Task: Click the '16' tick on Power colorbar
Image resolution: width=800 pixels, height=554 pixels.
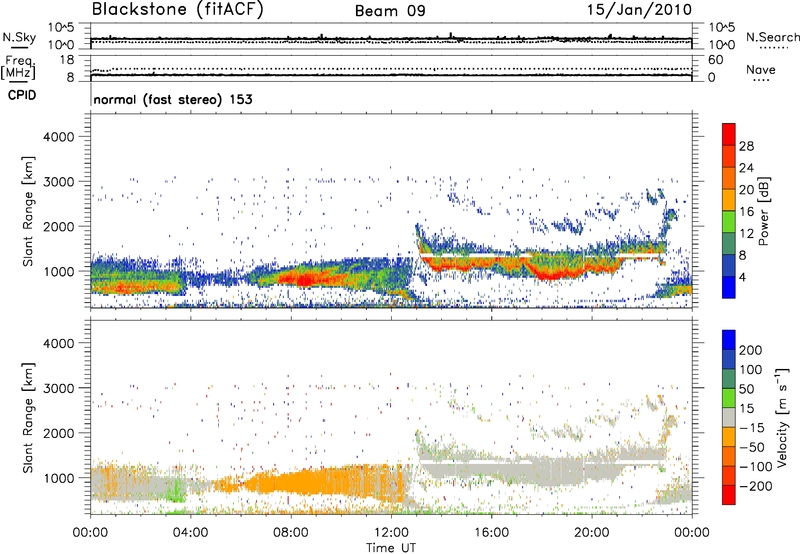Action: tap(746, 212)
